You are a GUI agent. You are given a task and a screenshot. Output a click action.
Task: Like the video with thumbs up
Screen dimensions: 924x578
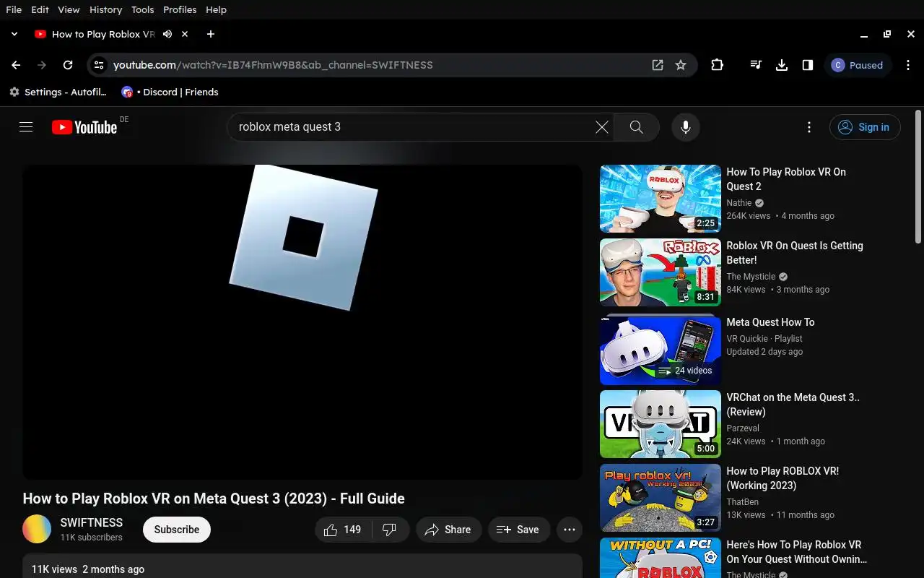pyautogui.click(x=344, y=530)
